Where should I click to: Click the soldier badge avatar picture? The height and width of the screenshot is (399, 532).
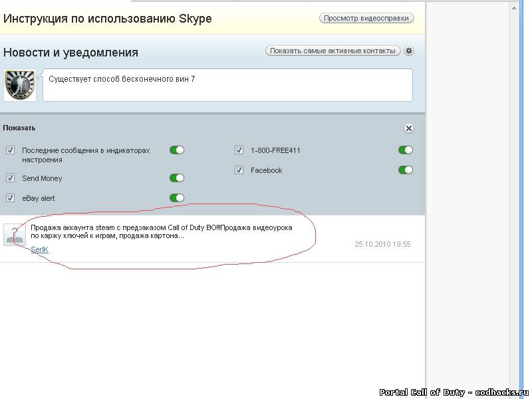[20, 85]
